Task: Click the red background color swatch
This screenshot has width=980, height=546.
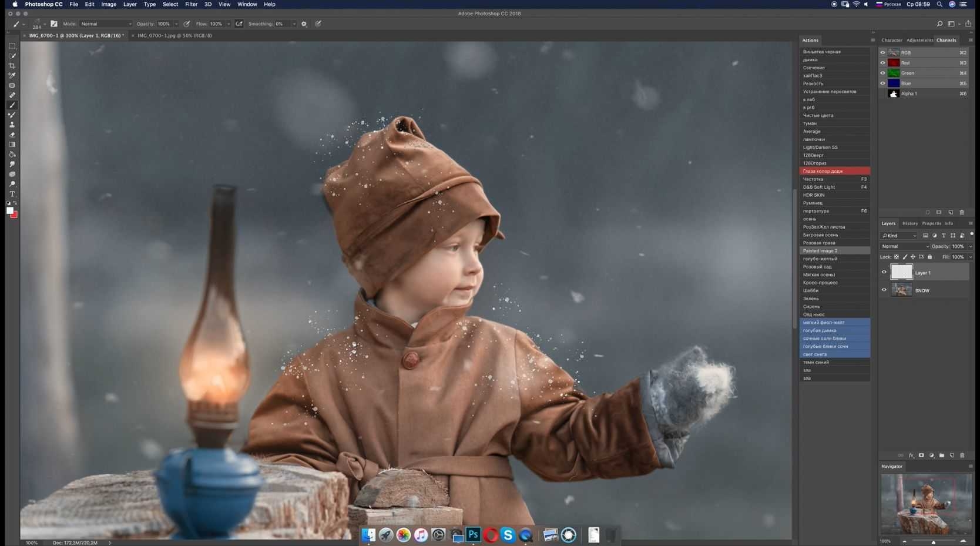Action: point(15,215)
